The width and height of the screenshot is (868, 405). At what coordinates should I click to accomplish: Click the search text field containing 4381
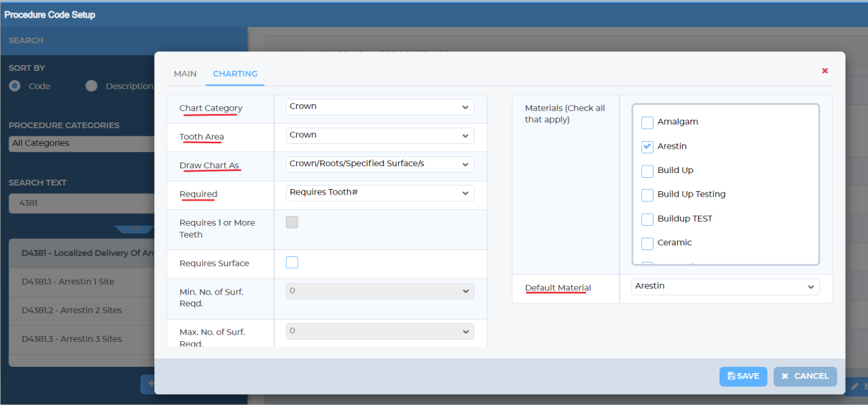83,204
